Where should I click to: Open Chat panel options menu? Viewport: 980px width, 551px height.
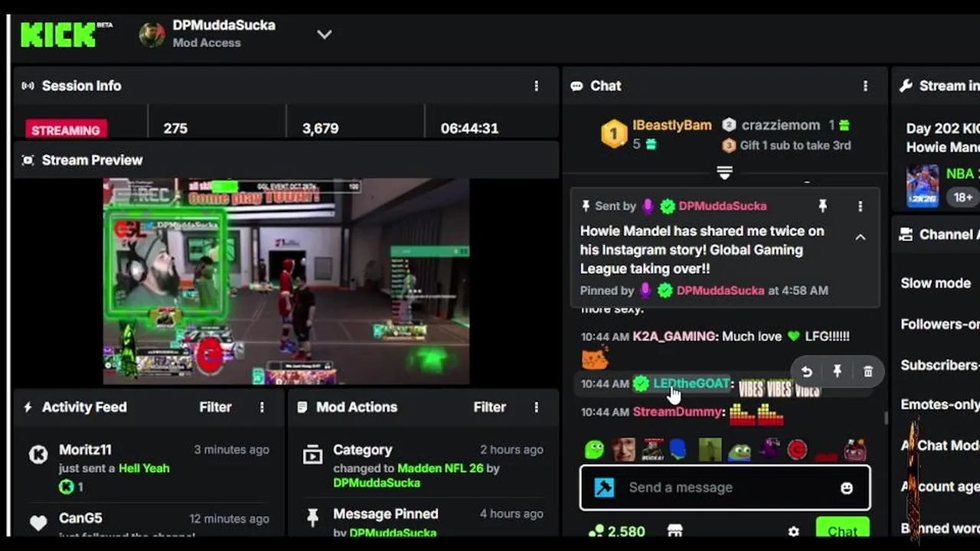[866, 86]
